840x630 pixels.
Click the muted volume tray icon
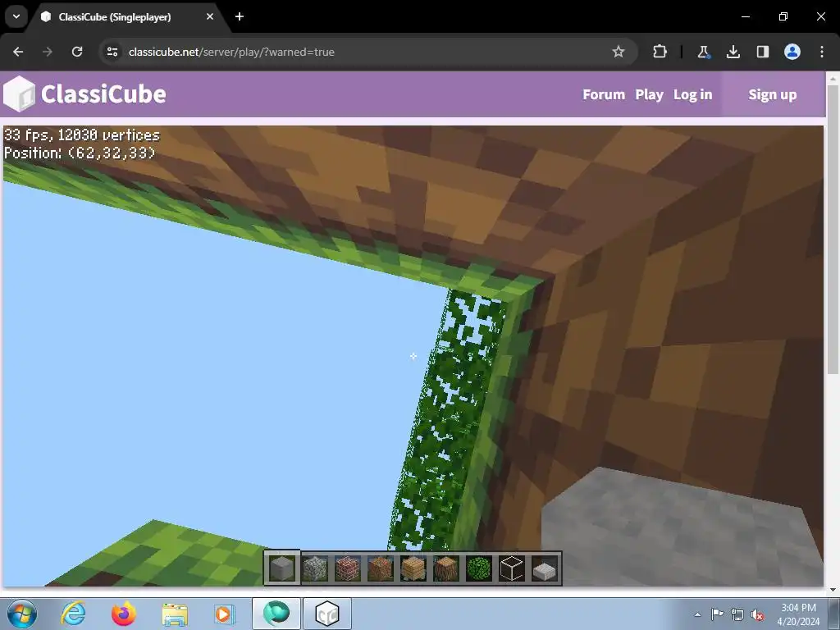tap(757, 614)
